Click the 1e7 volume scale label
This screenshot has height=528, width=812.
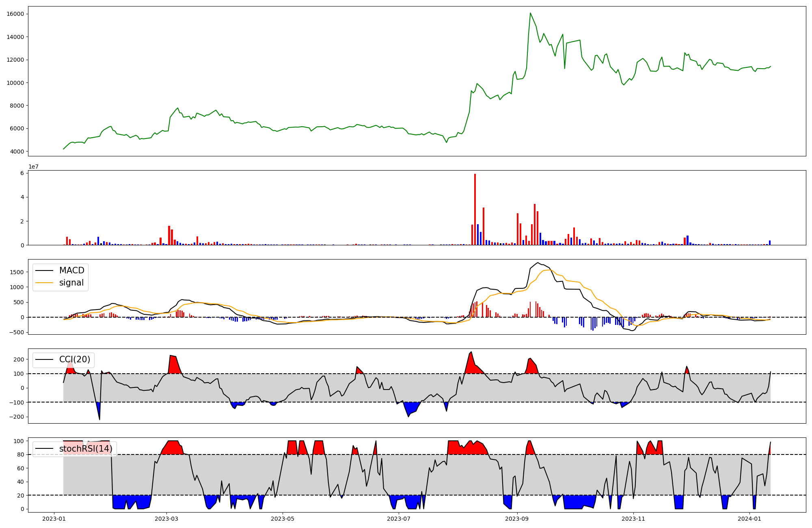[x=33, y=167]
